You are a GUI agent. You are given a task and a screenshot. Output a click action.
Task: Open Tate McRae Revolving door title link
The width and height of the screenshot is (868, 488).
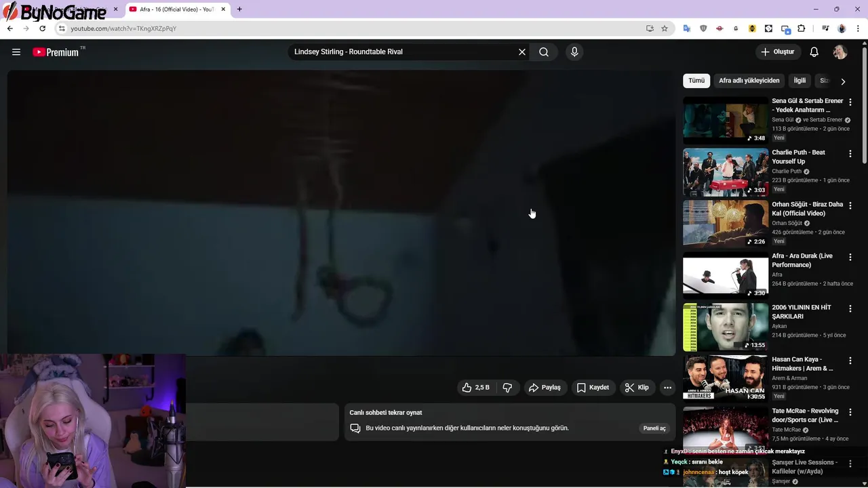805,415
